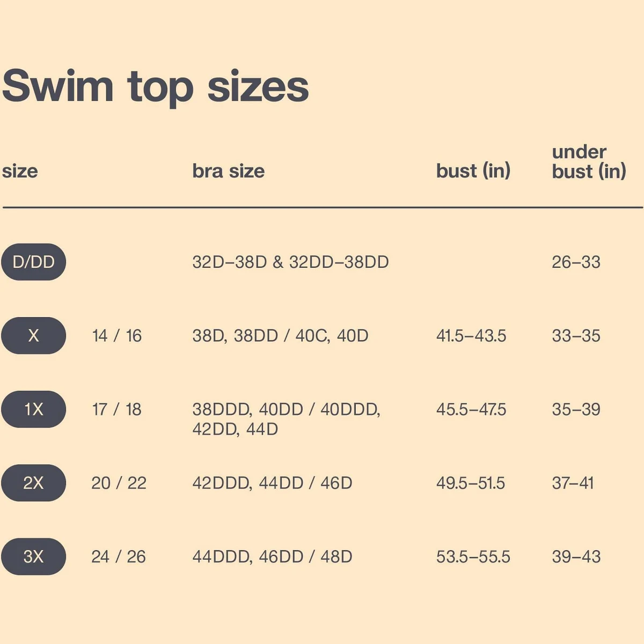Viewport: 644px width, 644px height.
Task: Click the 41.5–43.5 bust measurement
Action: click(471, 336)
